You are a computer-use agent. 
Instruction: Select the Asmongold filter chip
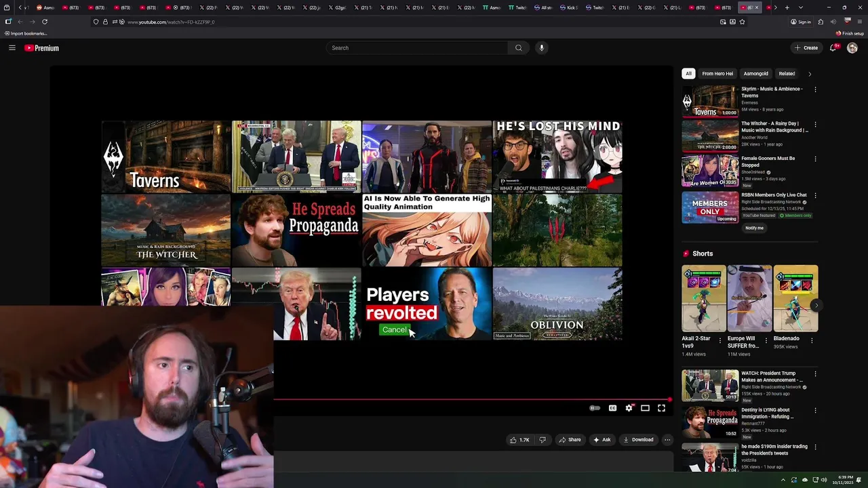pos(755,73)
